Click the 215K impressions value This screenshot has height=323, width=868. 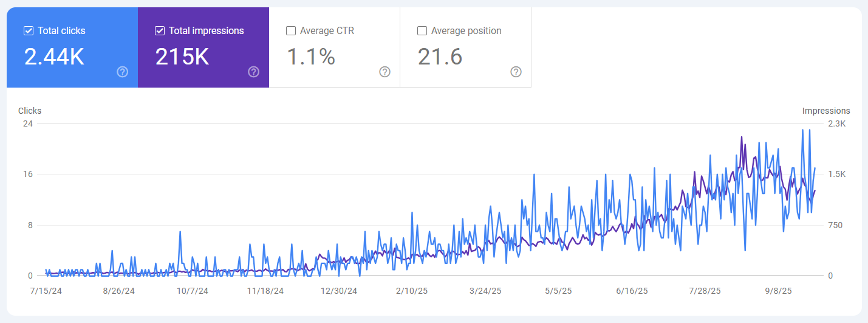[x=182, y=57]
